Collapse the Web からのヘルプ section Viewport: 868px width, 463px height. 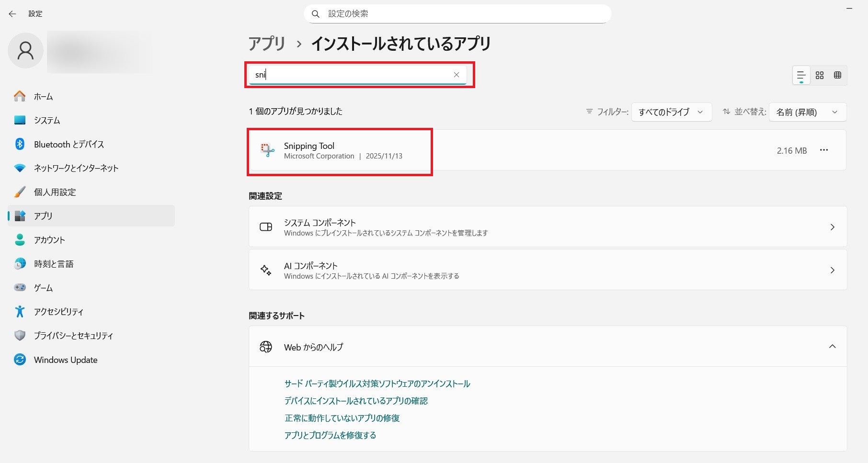tap(832, 347)
